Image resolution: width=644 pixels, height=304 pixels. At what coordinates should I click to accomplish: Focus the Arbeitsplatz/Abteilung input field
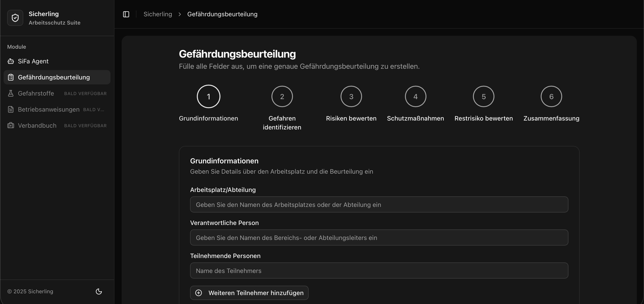[379, 205]
